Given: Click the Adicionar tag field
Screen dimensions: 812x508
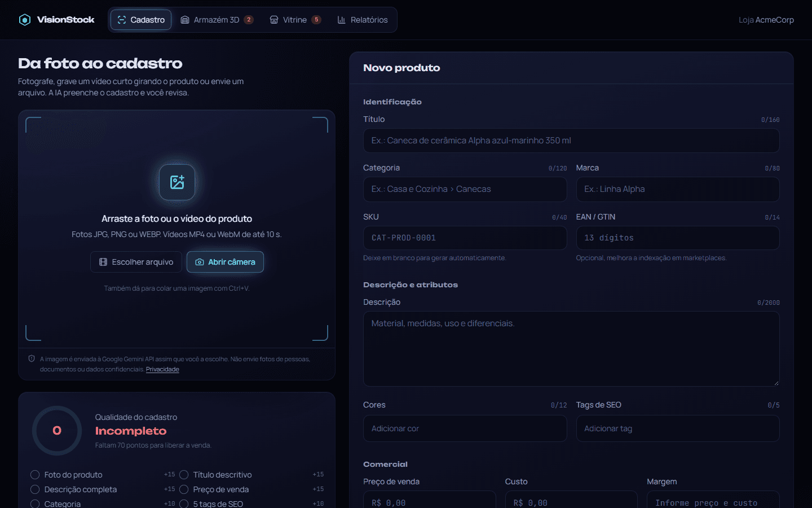Looking at the screenshot, I should point(678,428).
